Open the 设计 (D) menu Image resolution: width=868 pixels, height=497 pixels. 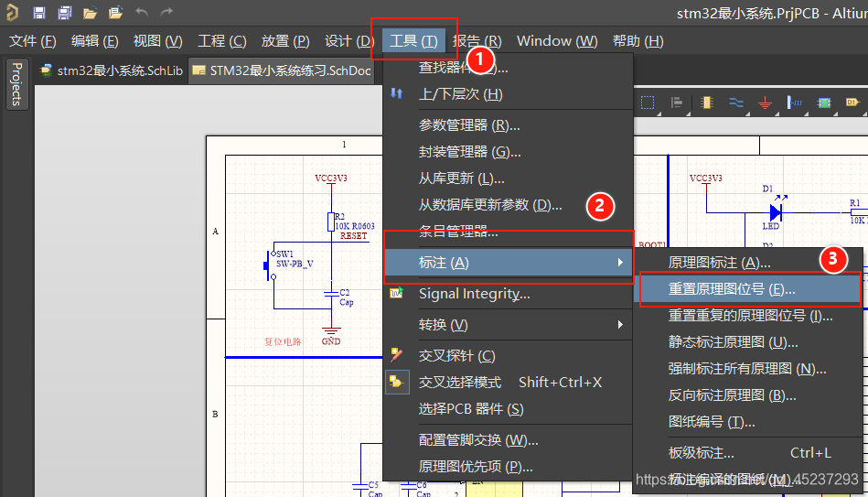coord(348,41)
